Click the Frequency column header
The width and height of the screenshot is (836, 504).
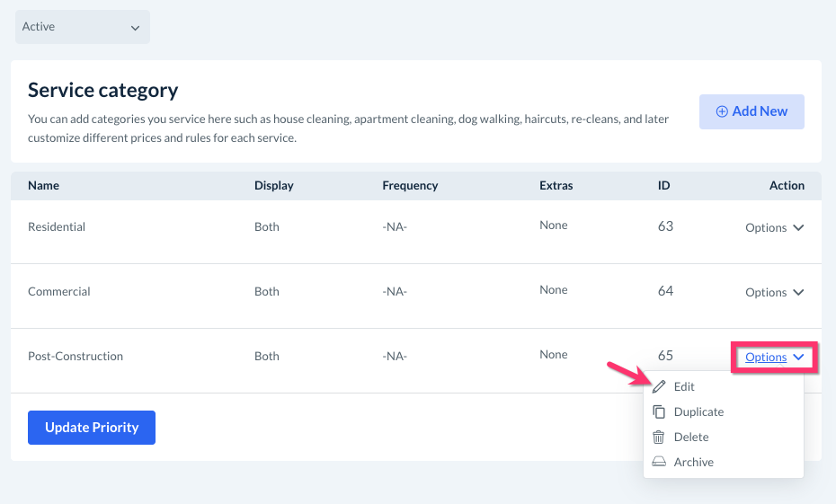[410, 186]
